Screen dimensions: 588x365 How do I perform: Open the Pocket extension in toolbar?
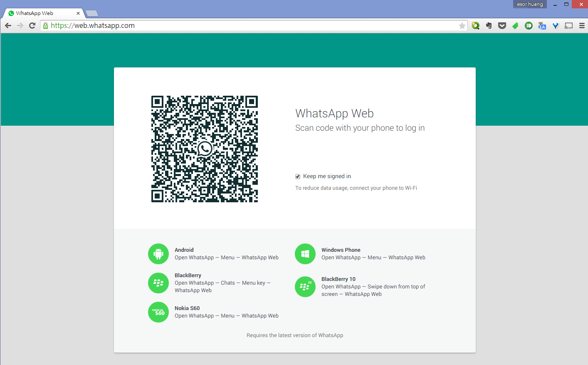[x=502, y=26]
